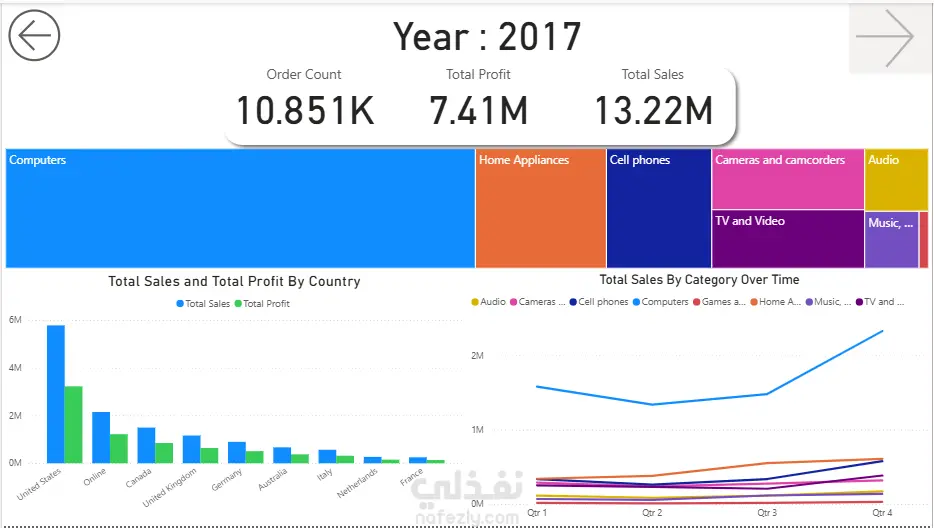
Task: Click the France axis label
Action: pos(412,476)
